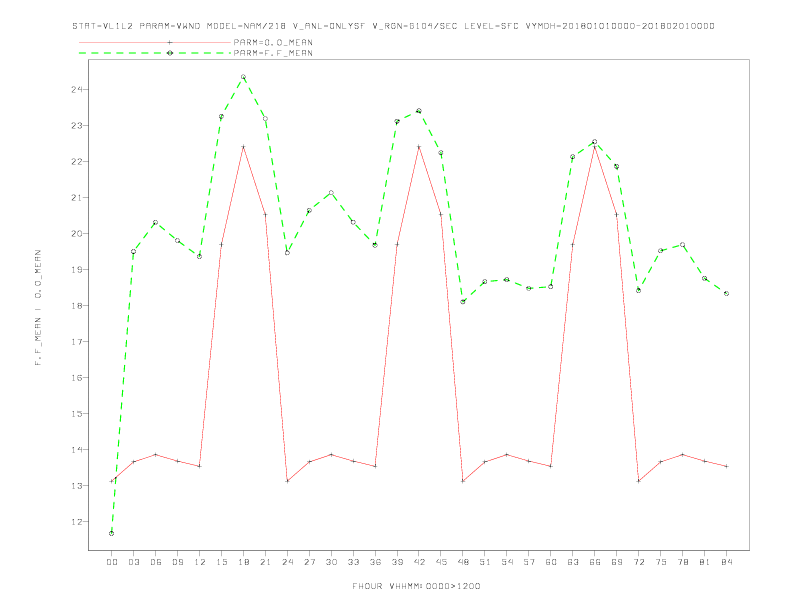Click x-axis tick label 81
The image size is (792, 612).
(705, 562)
